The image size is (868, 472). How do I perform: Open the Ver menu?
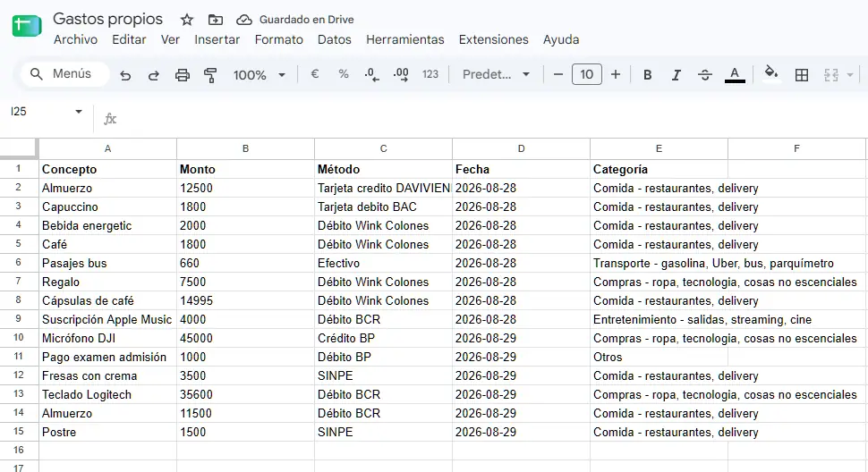(170, 40)
